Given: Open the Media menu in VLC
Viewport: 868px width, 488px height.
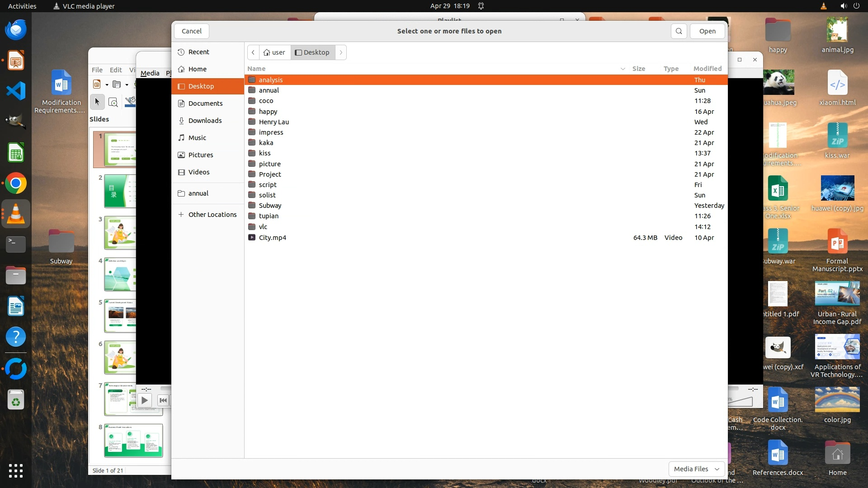Looking at the screenshot, I should pyautogui.click(x=150, y=73).
